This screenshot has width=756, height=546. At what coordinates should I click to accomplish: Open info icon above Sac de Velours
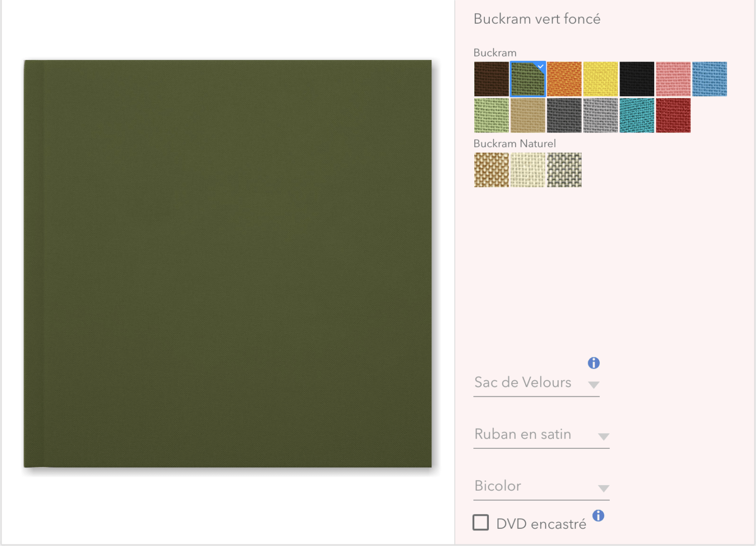(594, 363)
